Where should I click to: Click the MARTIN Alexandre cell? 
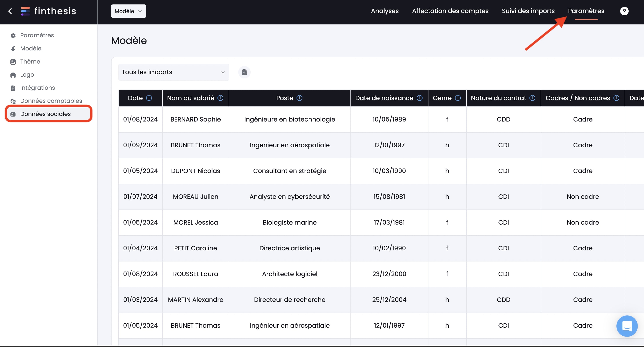coord(196,299)
